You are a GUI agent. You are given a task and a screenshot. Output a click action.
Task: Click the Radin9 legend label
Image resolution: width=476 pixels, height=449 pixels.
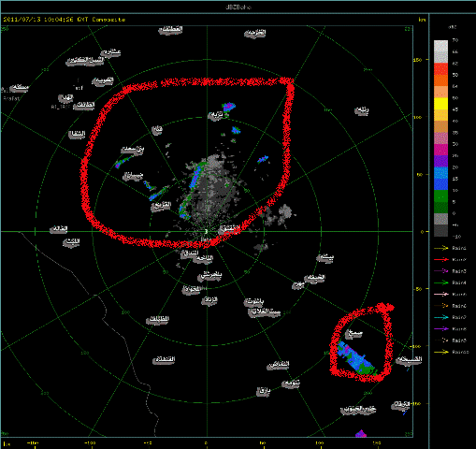coord(459,340)
